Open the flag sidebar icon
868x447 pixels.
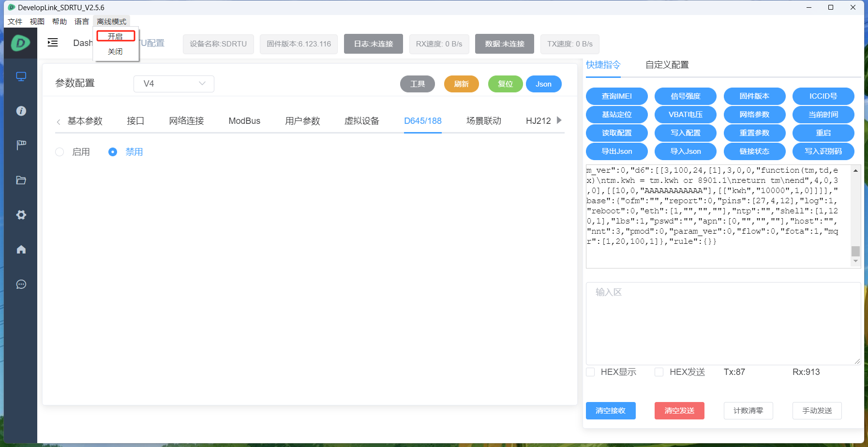(x=21, y=145)
